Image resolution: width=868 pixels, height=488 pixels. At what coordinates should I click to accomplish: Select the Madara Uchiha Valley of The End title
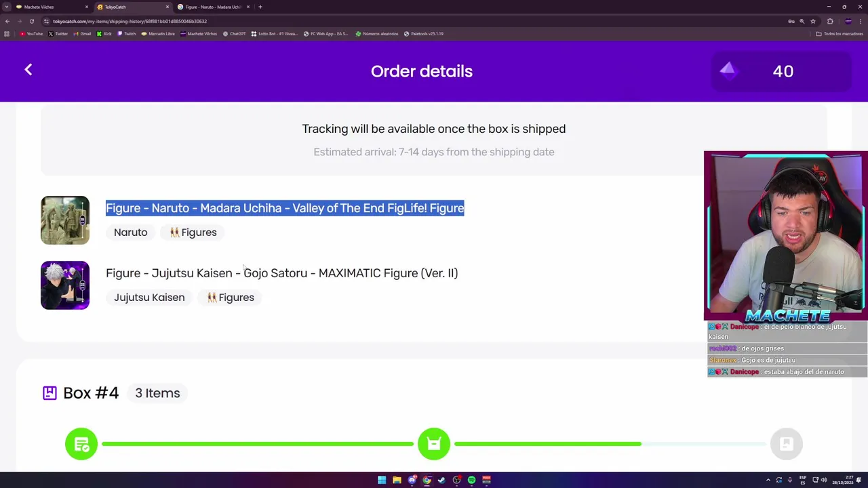[x=285, y=208]
